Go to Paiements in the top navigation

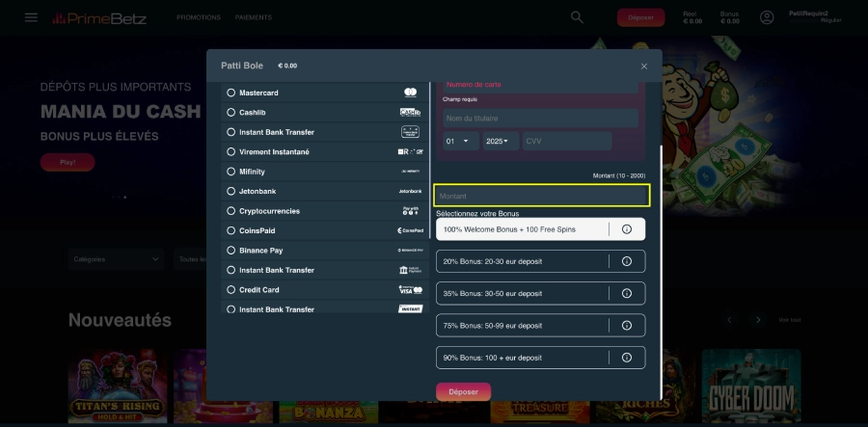[x=253, y=17]
